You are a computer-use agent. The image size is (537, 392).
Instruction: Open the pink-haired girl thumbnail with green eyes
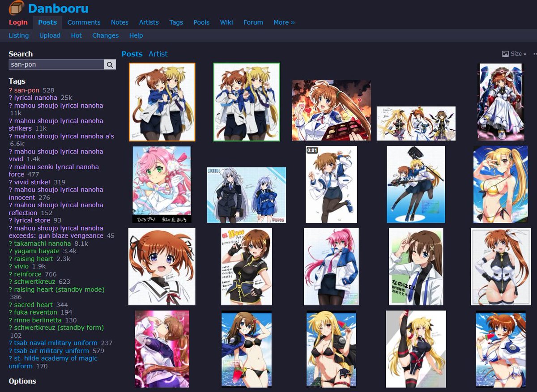(x=162, y=184)
